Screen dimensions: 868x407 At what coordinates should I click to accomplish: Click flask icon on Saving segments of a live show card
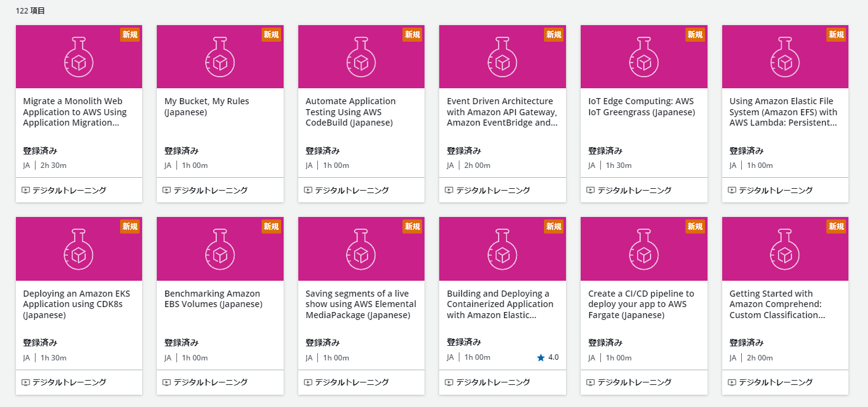tap(361, 249)
